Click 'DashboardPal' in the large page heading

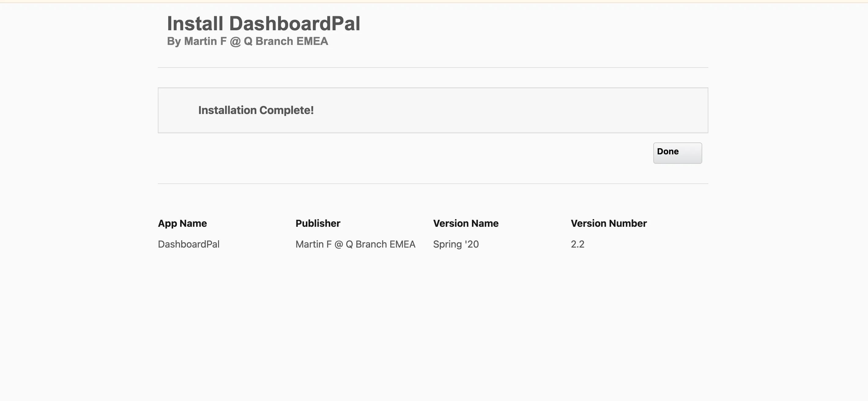click(295, 24)
